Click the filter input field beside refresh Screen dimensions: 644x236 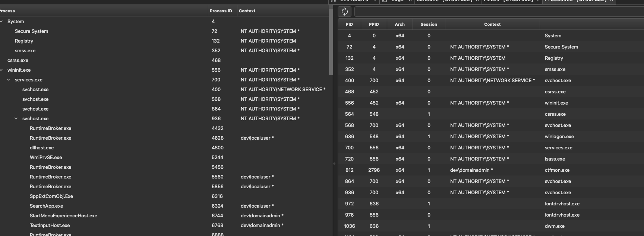click(x=499, y=12)
